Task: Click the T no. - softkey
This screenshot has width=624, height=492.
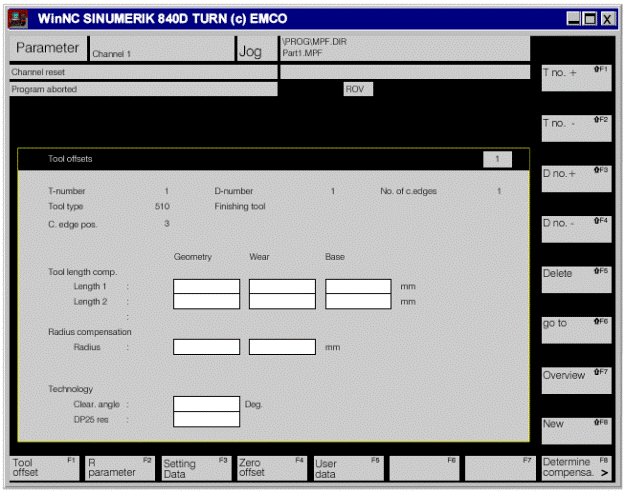Action: tap(576, 128)
